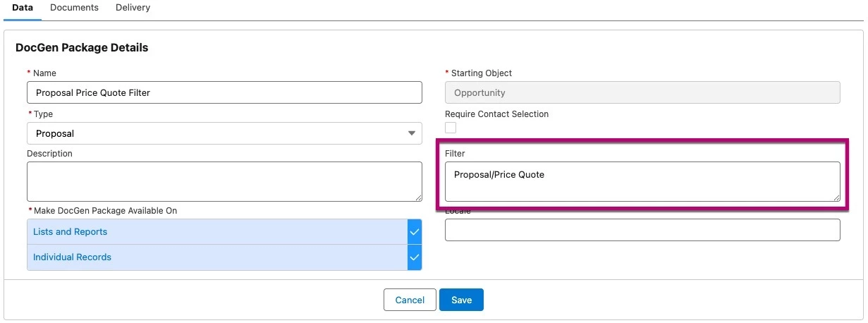
Task: Enable Require Contact Selection checkbox
Action: (x=451, y=128)
